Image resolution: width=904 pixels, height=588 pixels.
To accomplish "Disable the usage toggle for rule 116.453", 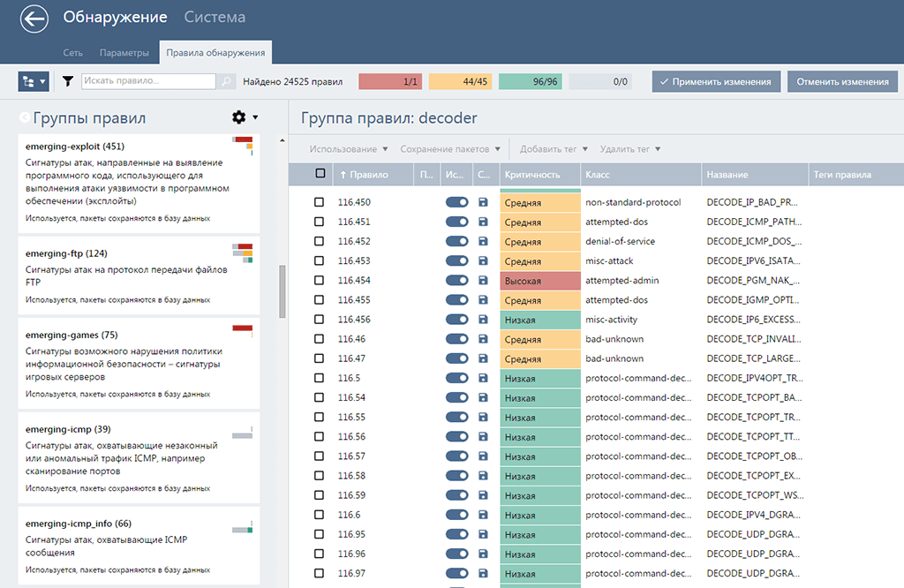I will (456, 261).
